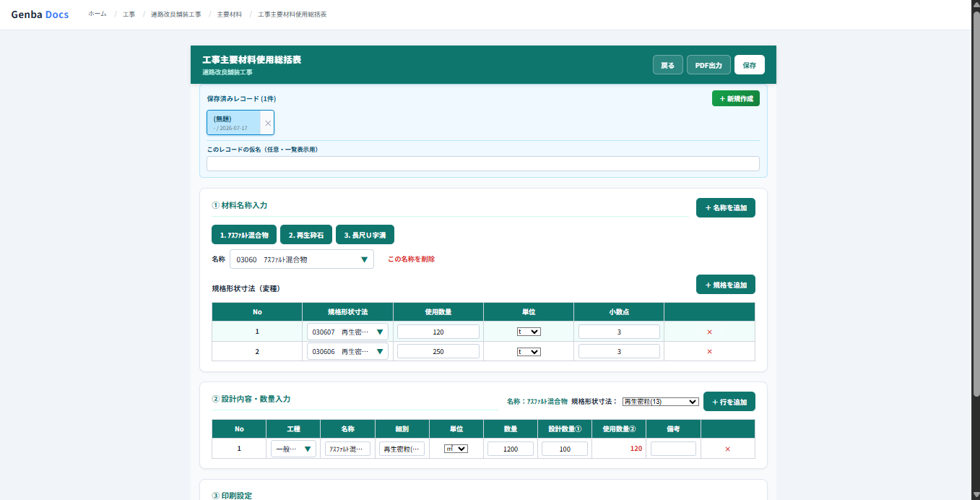Click the Genba Docs logo
This screenshot has height=500, width=980.
coord(40,14)
